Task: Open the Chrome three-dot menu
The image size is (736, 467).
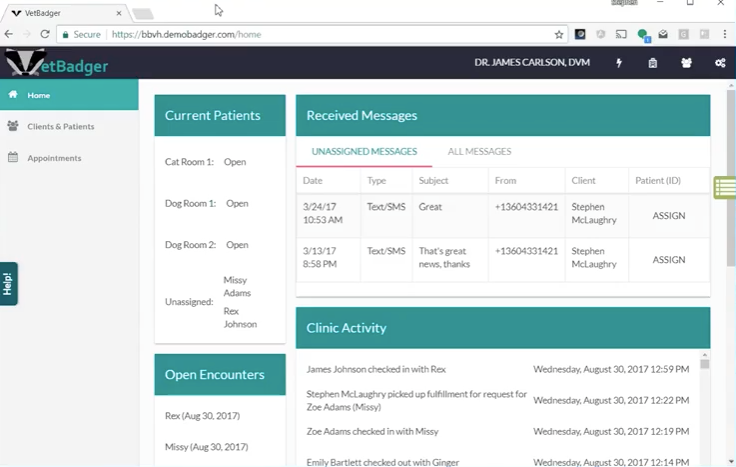Action: pos(725,34)
